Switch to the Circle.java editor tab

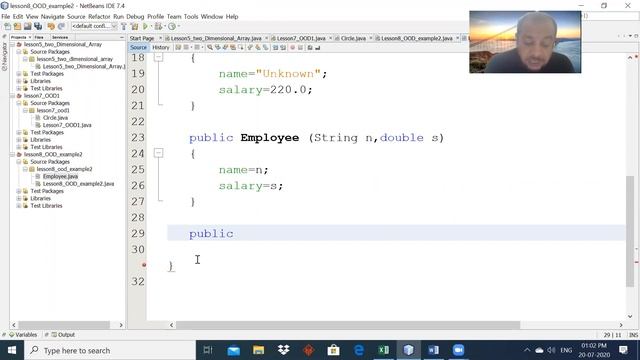(353, 38)
